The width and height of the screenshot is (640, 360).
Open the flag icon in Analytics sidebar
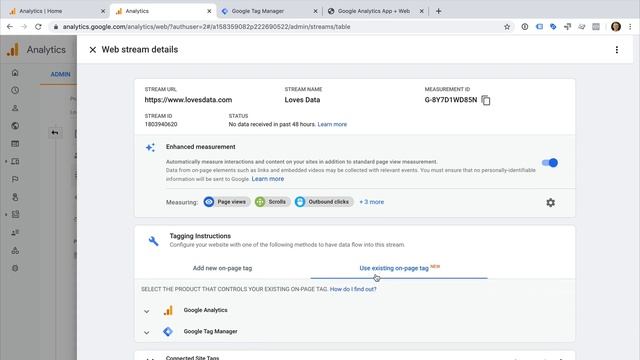[15, 179]
